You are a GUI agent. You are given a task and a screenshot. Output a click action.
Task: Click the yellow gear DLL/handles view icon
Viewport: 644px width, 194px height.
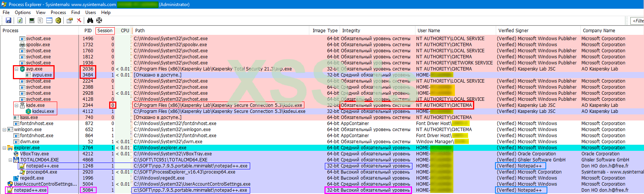58,20
